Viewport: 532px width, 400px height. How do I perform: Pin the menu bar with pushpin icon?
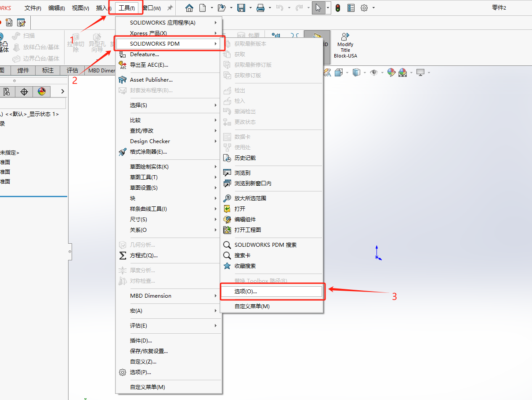click(x=170, y=8)
